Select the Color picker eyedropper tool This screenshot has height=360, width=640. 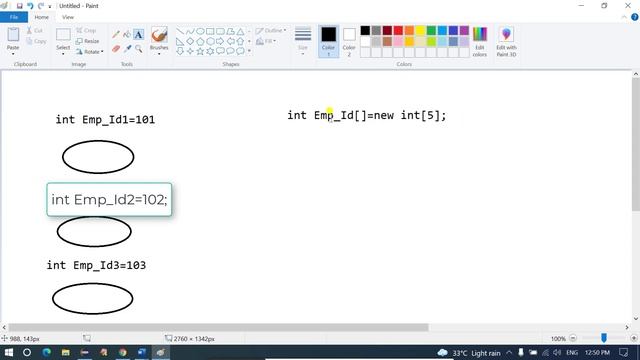click(x=127, y=49)
